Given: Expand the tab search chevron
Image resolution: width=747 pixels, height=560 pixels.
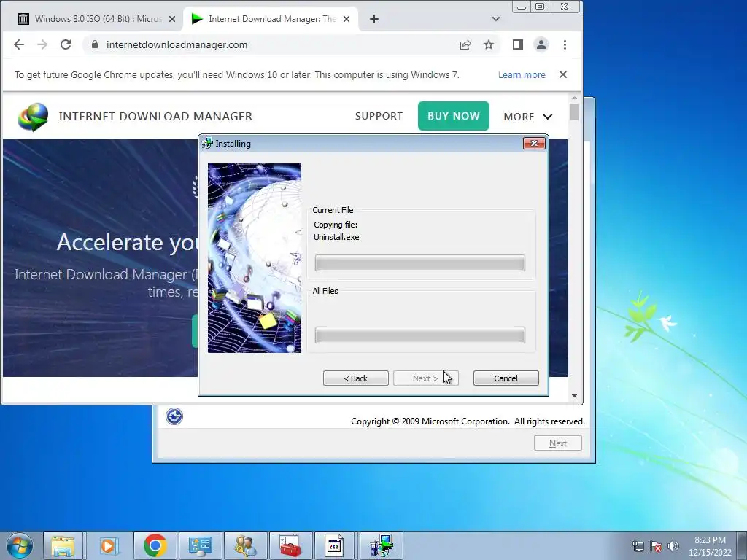Looking at the screenshot, I should [496, 19].
